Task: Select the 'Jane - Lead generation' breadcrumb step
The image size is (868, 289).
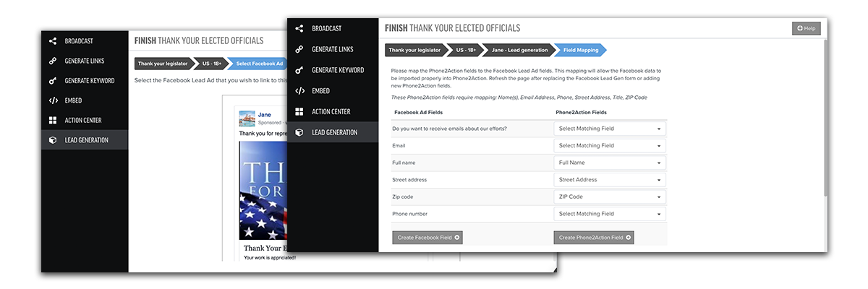Action: click(x=519, y=50)
